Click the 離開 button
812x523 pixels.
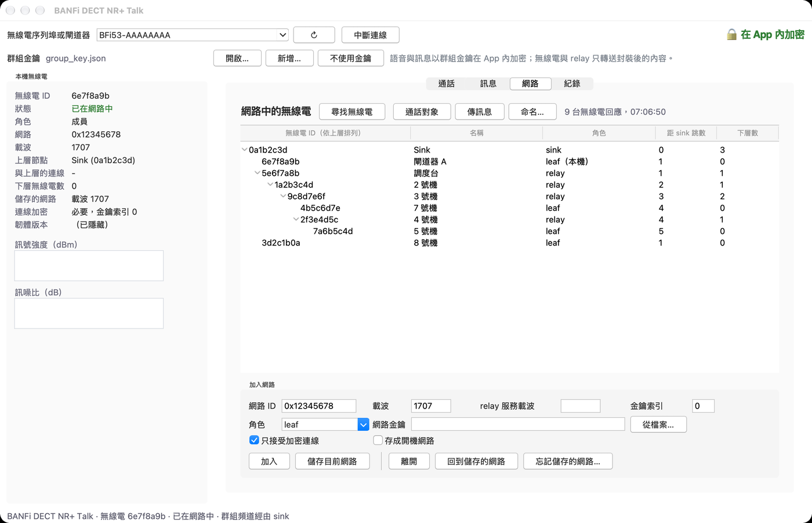coord(409,461)
